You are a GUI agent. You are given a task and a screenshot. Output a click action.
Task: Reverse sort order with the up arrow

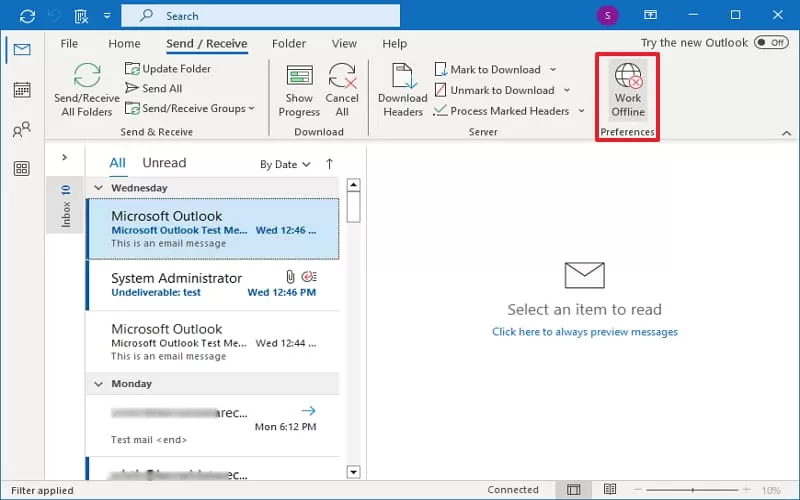[330, 164]
